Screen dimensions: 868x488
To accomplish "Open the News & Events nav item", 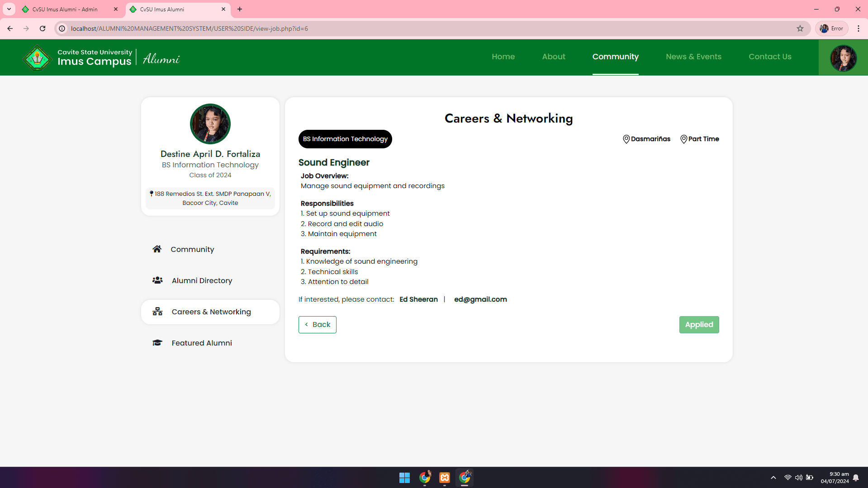I will point(693,57).
